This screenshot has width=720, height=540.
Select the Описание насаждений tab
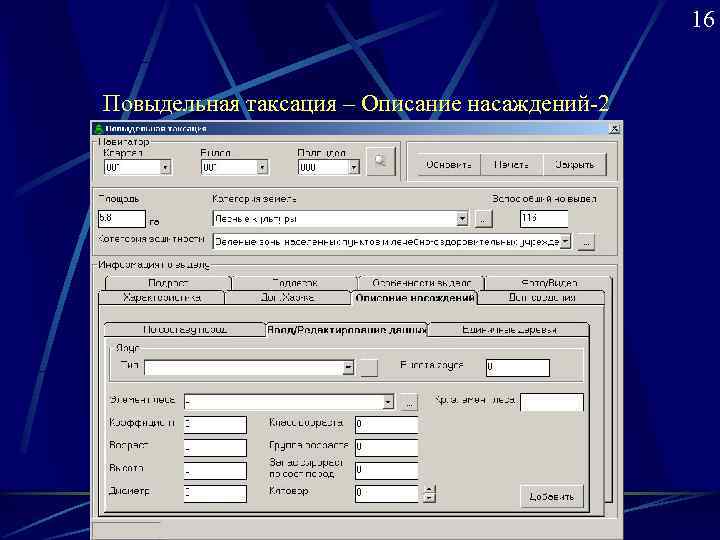point(415,298)
